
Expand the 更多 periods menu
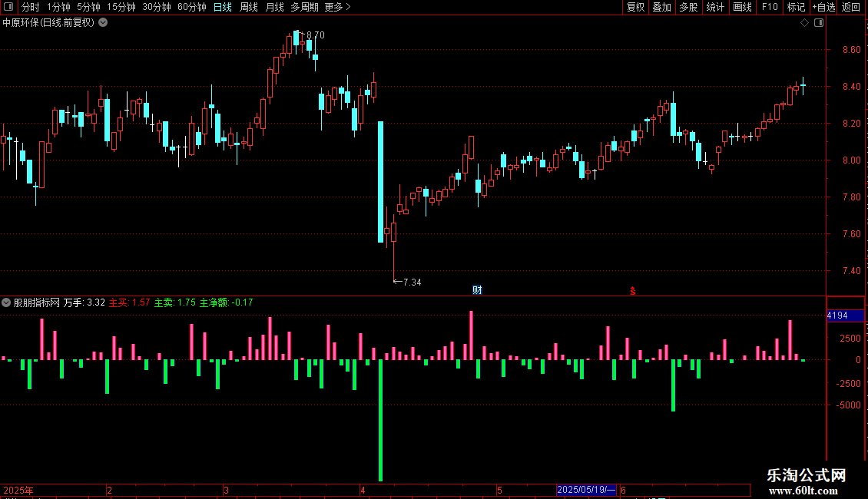pyautogui.click(x=337, y=7)
